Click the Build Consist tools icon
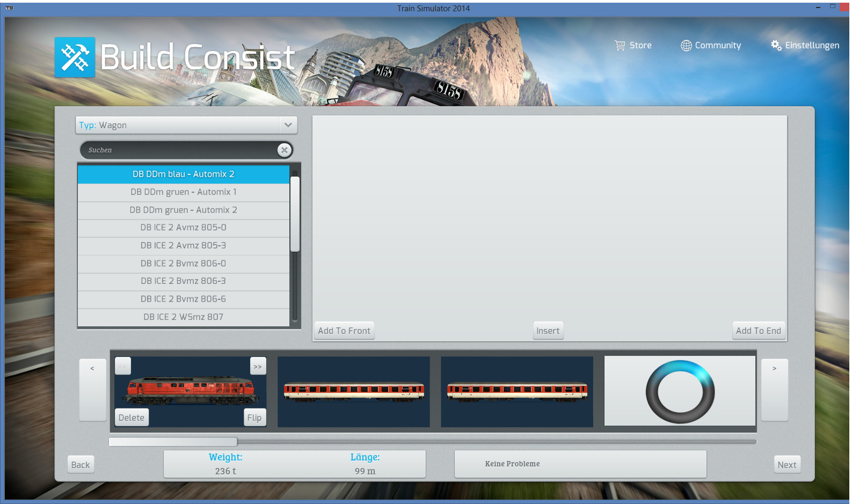This screenshot has width=852, height=504. pyautogui.click(x=75, y=57)
